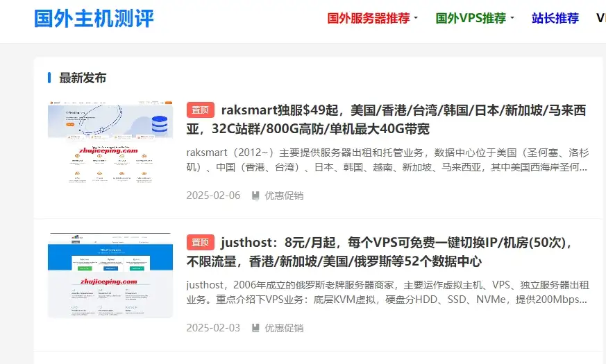606x364 pixels.
Task: Open the 国外VPS推荐 menu
Action: point(471,18)
